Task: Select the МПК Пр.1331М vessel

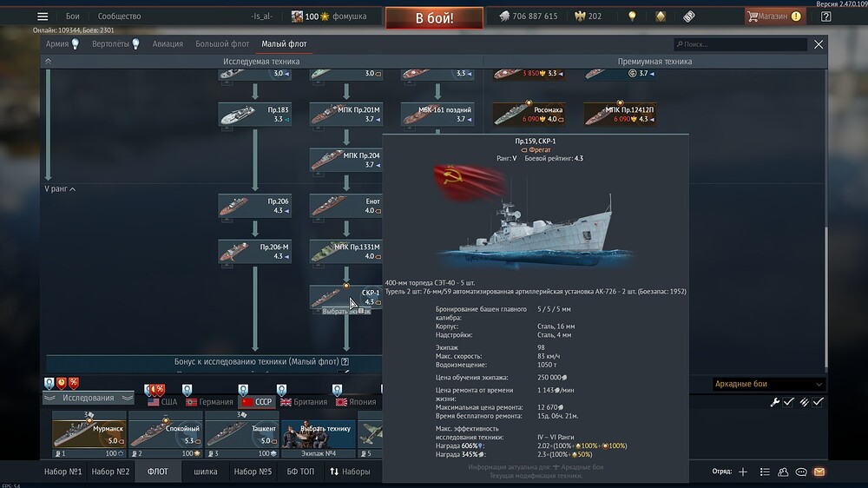Action: pyautogui.click(x=346, y=252)
